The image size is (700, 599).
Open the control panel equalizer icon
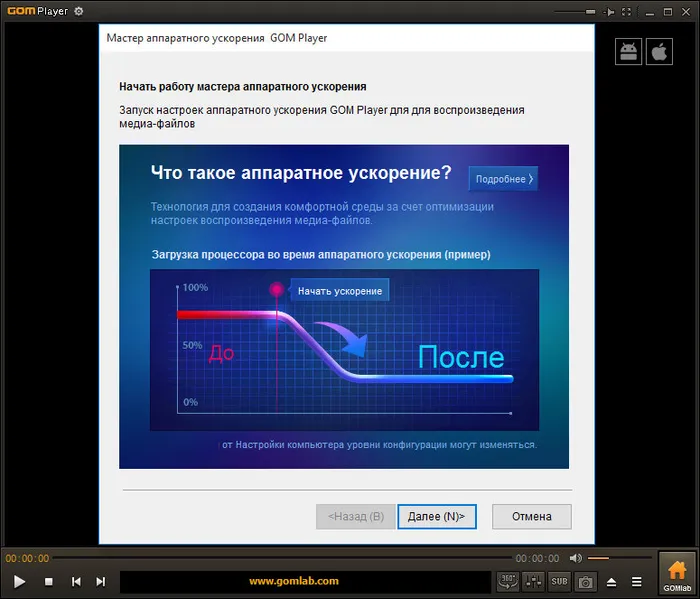coord(534,581)
